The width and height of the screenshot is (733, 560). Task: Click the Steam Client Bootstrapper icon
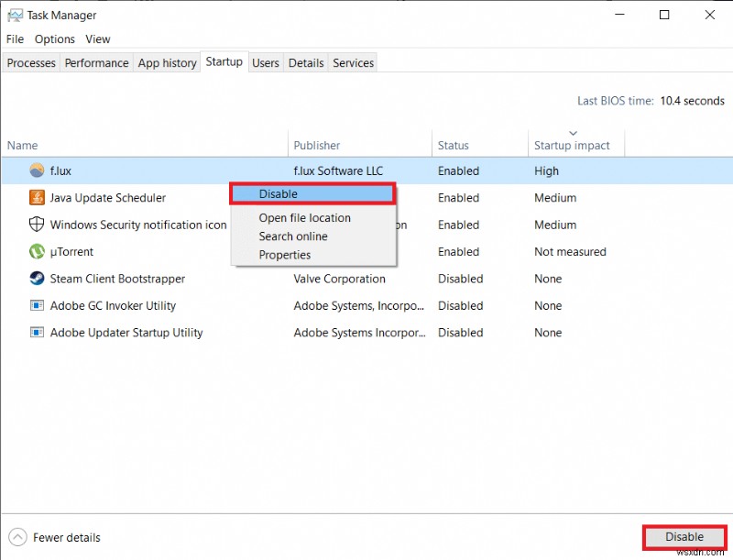tap(37, 279)
